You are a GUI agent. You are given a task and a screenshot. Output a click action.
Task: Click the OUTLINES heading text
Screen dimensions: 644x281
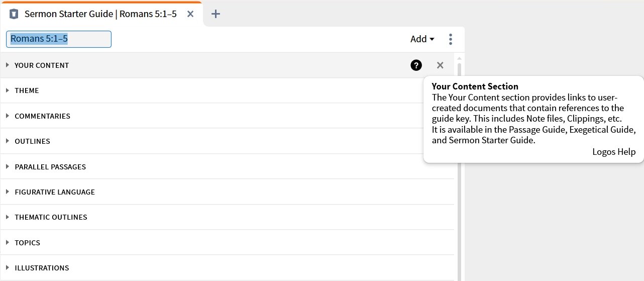pos(32,141)
